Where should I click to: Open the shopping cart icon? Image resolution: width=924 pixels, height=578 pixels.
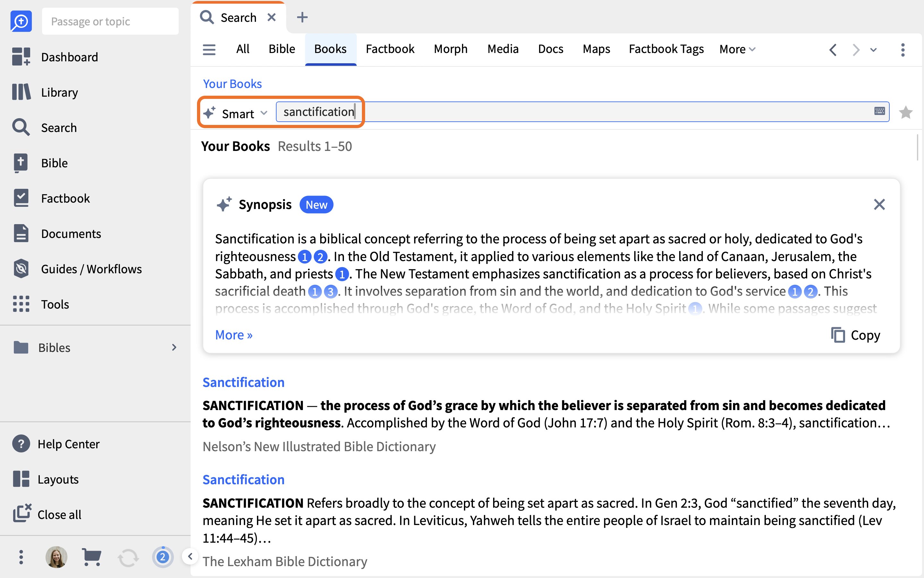point(92,557)
